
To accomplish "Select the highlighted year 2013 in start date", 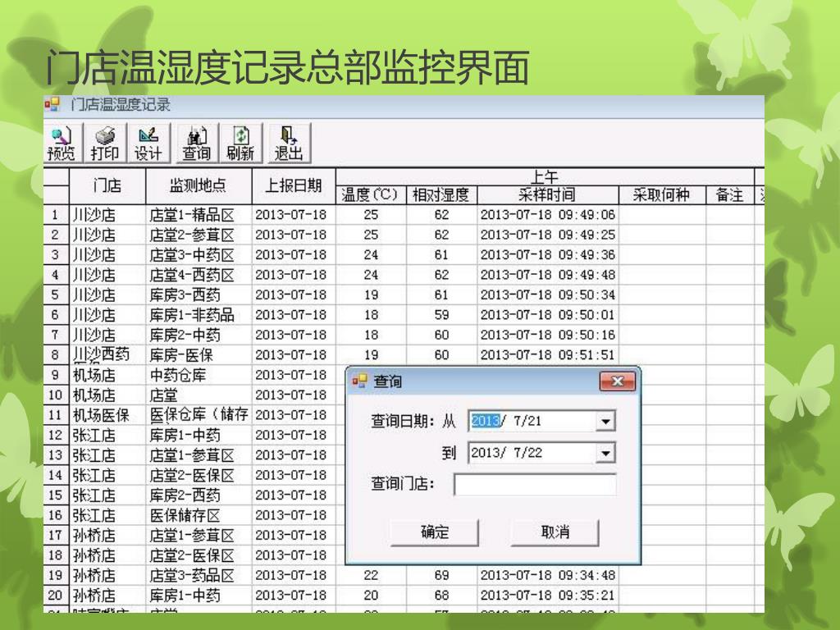I will tap(486, 421).
